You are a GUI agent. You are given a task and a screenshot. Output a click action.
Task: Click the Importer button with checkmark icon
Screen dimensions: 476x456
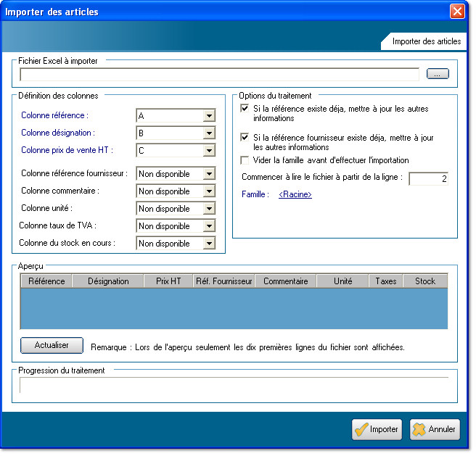tap(377, 429)
